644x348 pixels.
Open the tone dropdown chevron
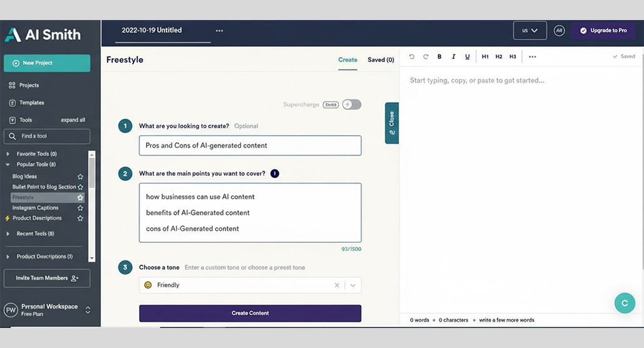pyautogui.click(x=353, y=285)
